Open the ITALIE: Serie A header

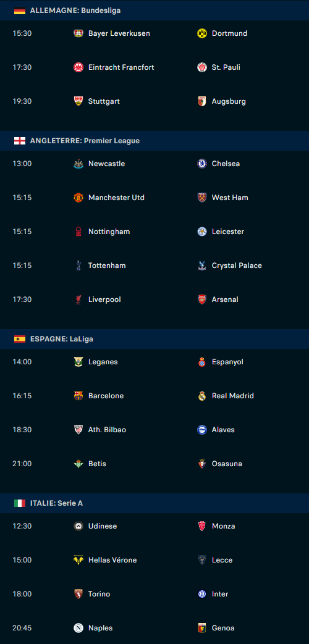(154, 503)
